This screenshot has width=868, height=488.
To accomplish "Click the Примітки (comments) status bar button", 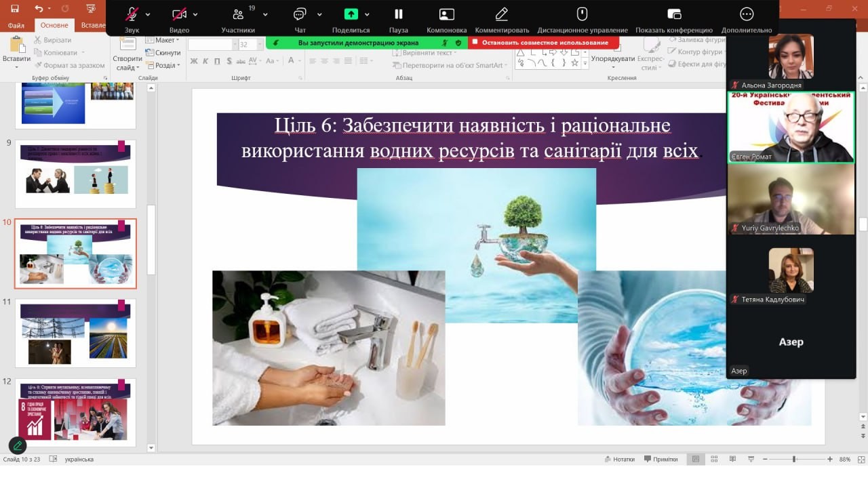I will [661, 460].
